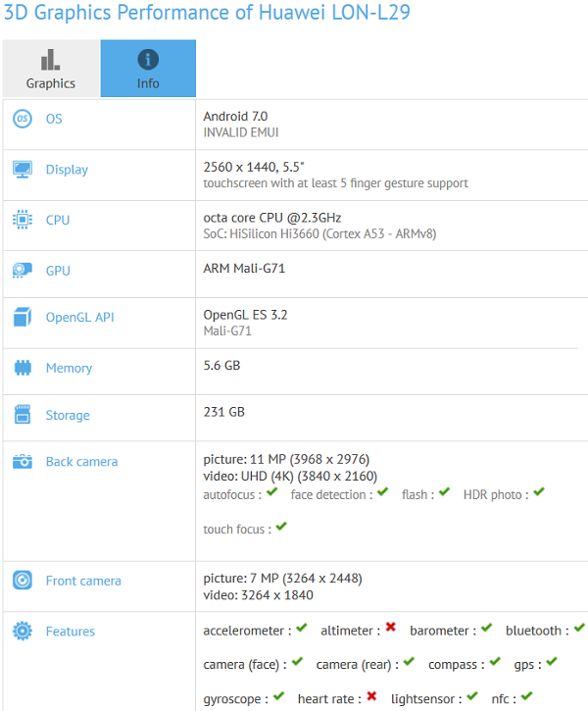This screenshot has height=711, width=588.
Task: Click the OpenGL ES 3.2 value
Action: [x=245, y=315]
